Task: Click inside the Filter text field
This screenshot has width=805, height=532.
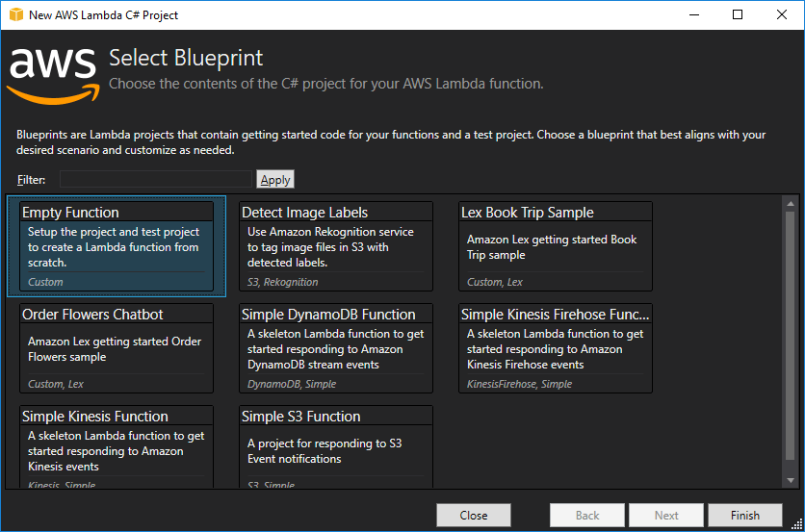Action: tap(156, 180)
